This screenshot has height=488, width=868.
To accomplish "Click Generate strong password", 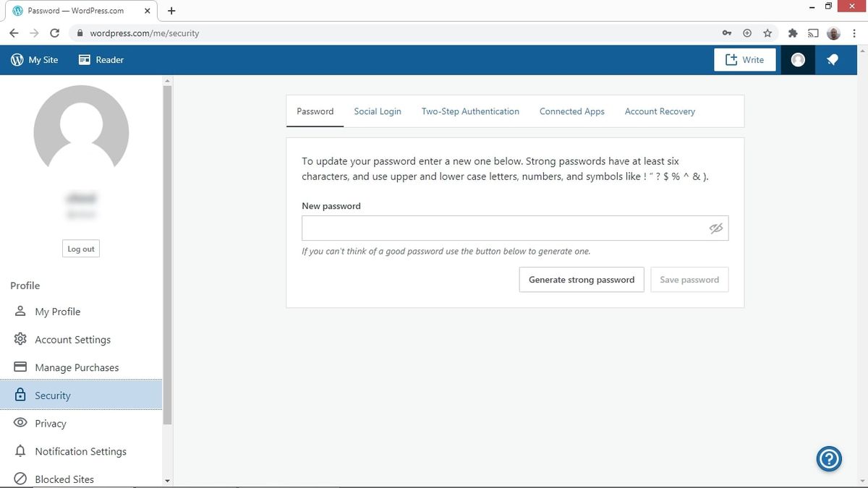I will pos(581,279).
